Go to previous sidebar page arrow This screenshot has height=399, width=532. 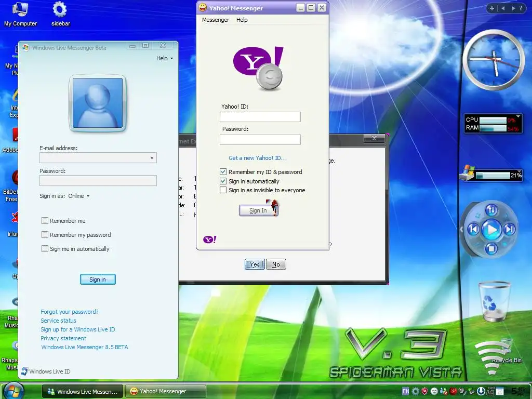[503, 8]
